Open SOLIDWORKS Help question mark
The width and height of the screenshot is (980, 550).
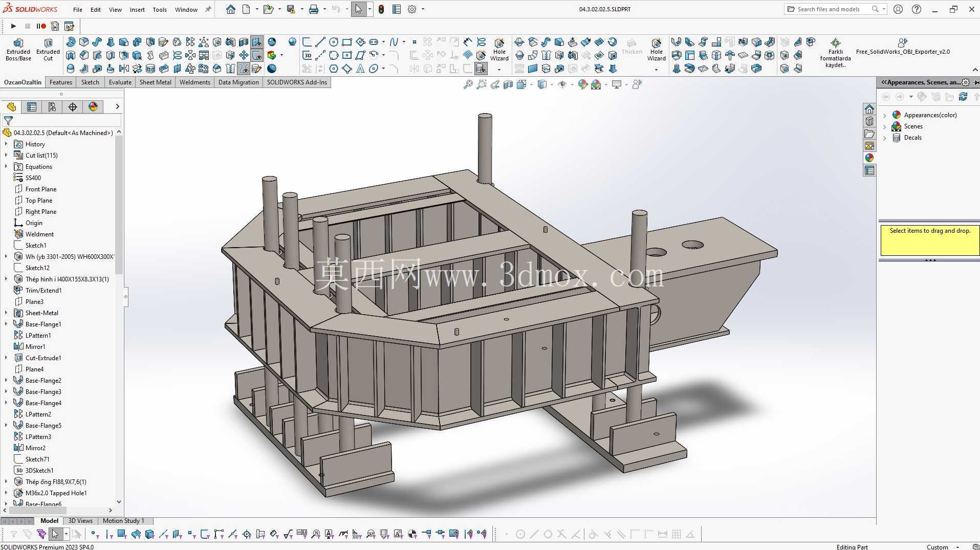click(917, 9)
